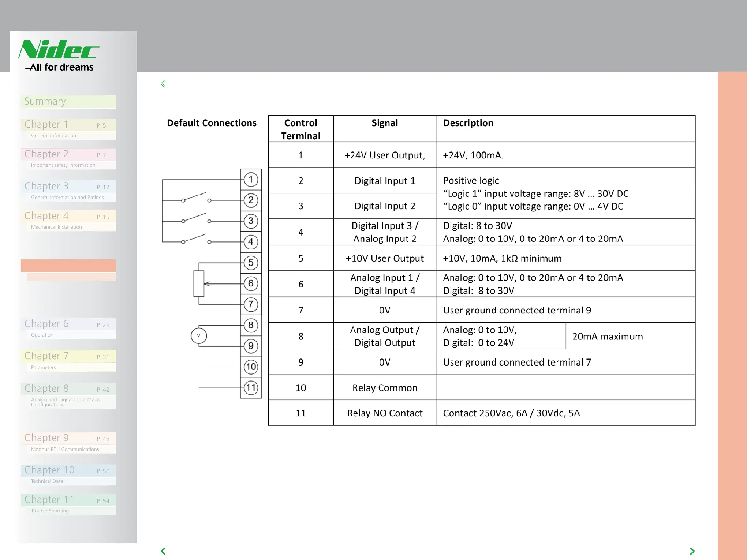
Task: Go to previous page with bottom-left green arrow
Action: pyautogui.click(x=163, y=551)
